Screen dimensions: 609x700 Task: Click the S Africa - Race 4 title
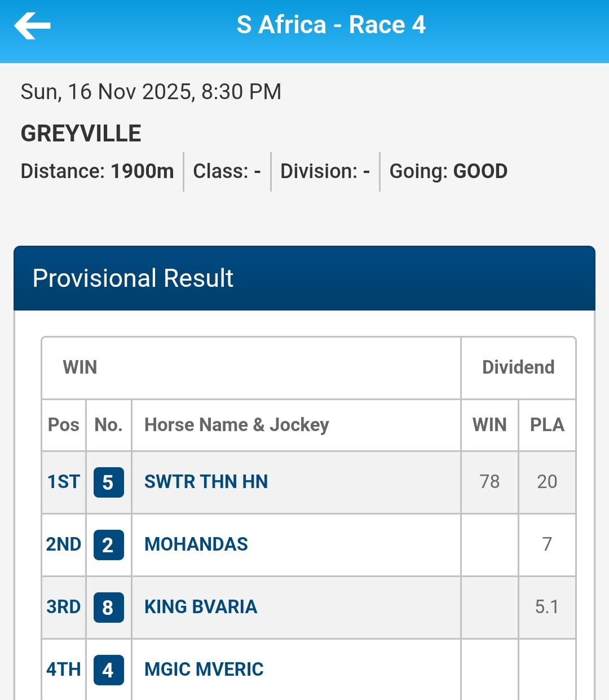coord(331,25)
